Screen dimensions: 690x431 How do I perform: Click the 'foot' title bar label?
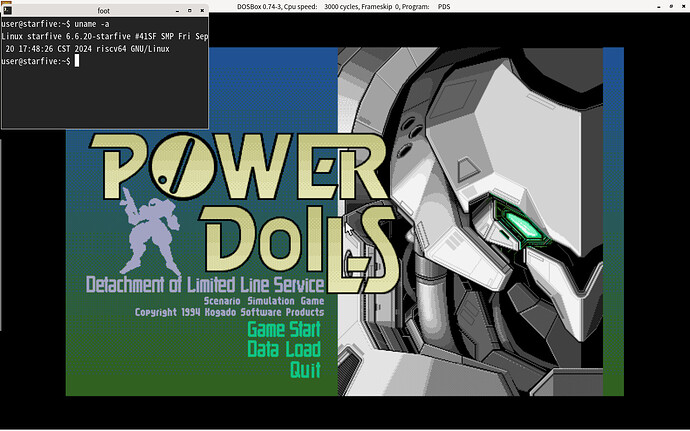point(103,11)
